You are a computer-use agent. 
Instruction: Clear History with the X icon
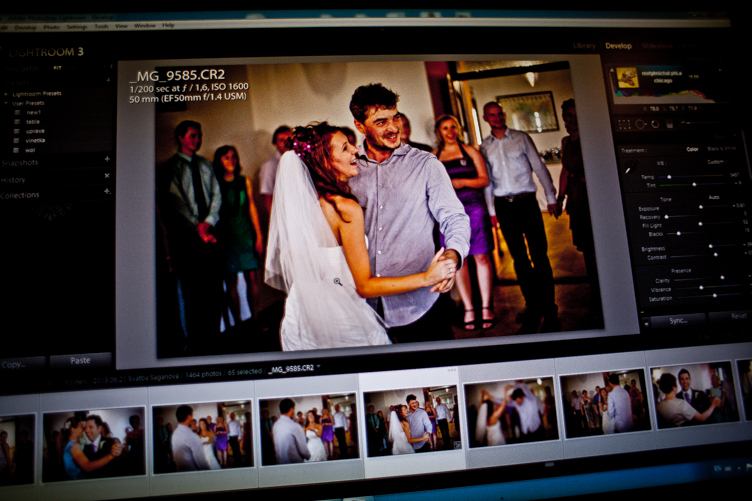107,177
